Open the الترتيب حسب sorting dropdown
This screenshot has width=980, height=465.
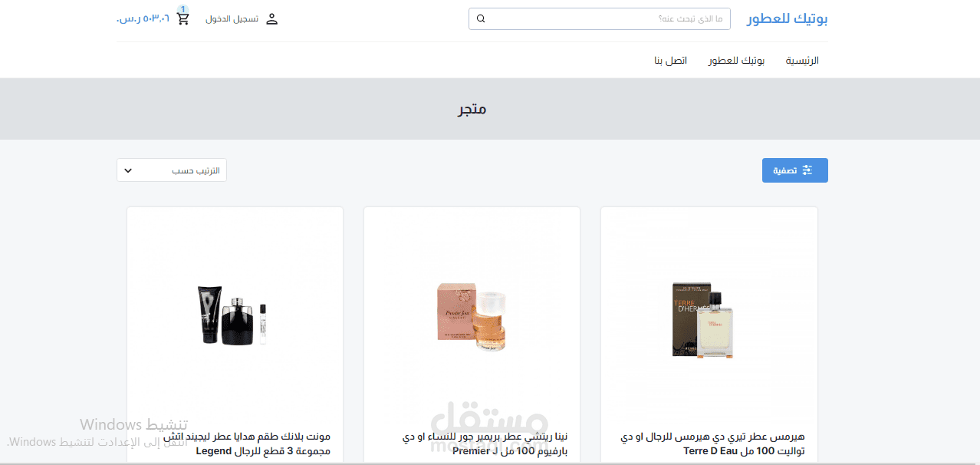pyautogui.click(x=172, y=170)
